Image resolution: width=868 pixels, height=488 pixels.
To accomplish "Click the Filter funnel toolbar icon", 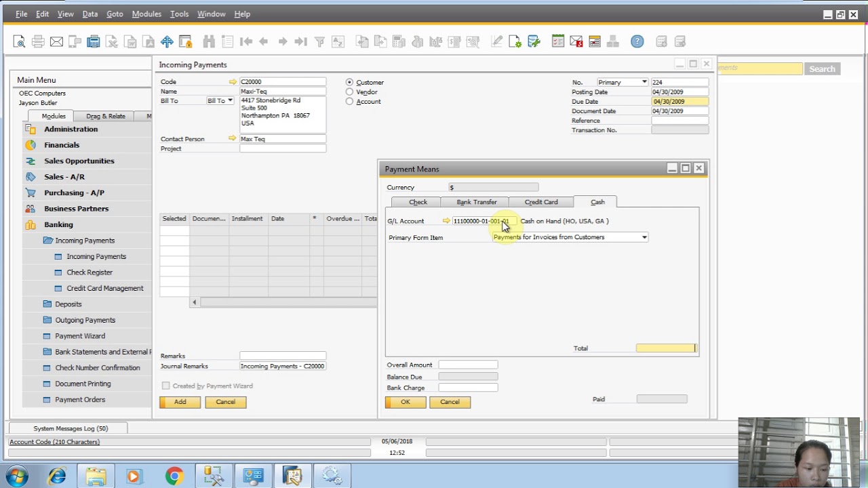I will pyautogui.click(x=319, y=42).
